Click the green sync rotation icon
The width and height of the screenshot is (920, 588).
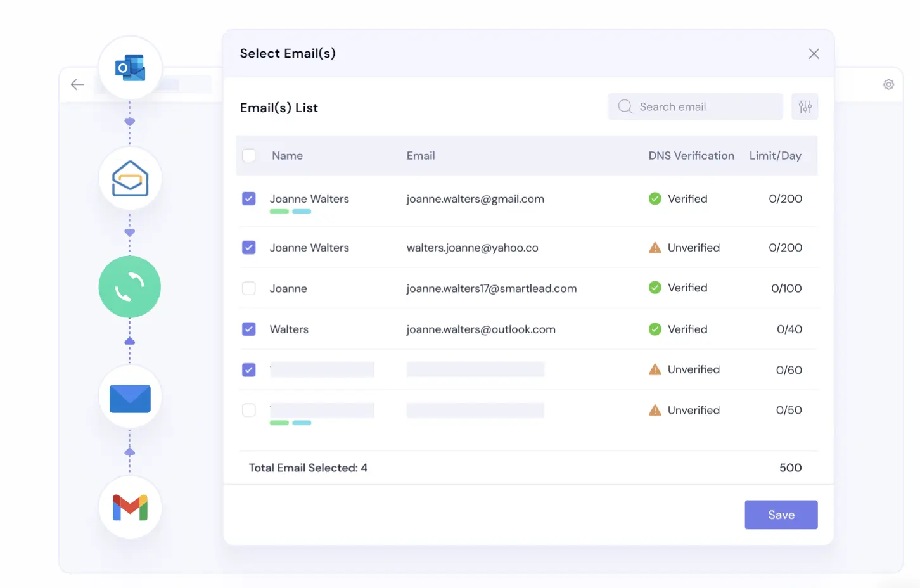pos(130,287)
